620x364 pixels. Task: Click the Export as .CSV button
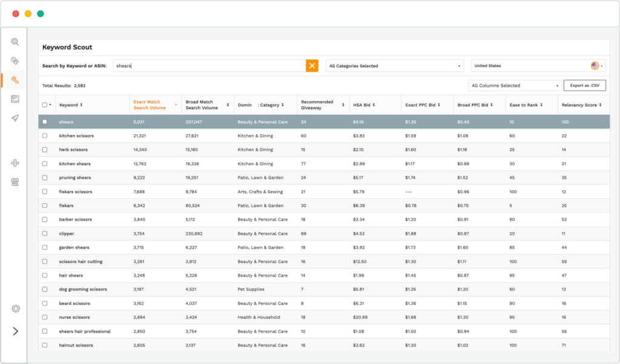585,86
